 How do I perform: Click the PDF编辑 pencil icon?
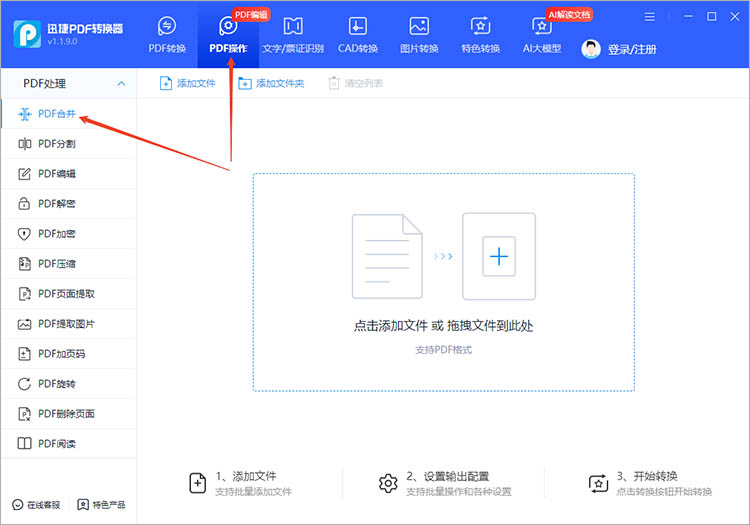click(x=24, y=174)
